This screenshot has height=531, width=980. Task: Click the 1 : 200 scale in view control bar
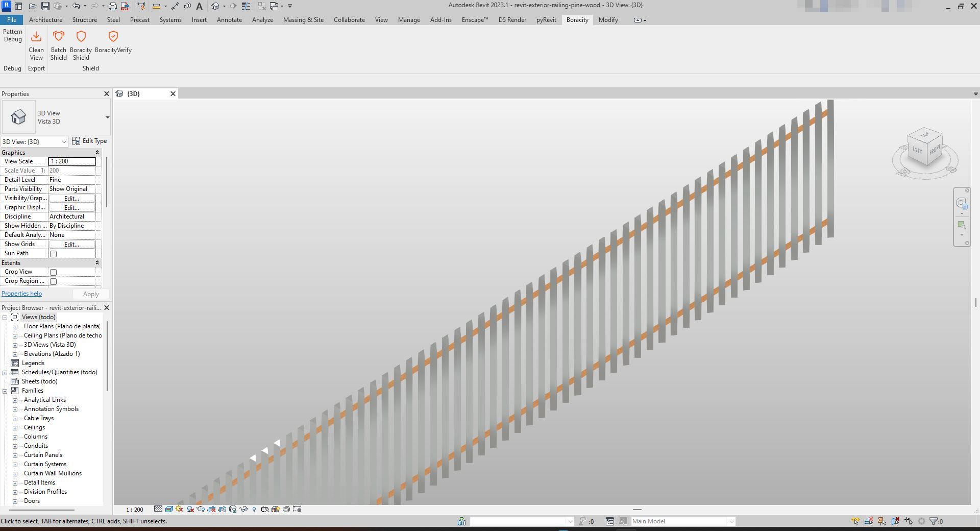[x=135, y=510]
